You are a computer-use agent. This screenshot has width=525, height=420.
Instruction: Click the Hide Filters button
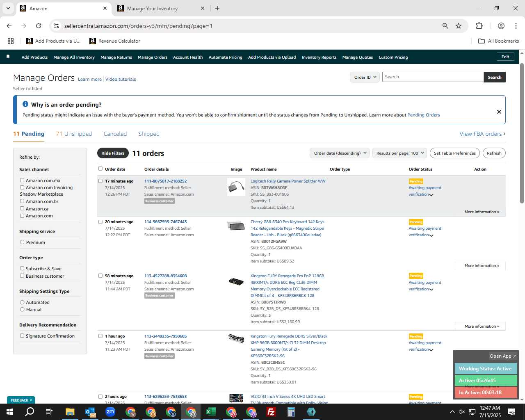click(113, 153)
